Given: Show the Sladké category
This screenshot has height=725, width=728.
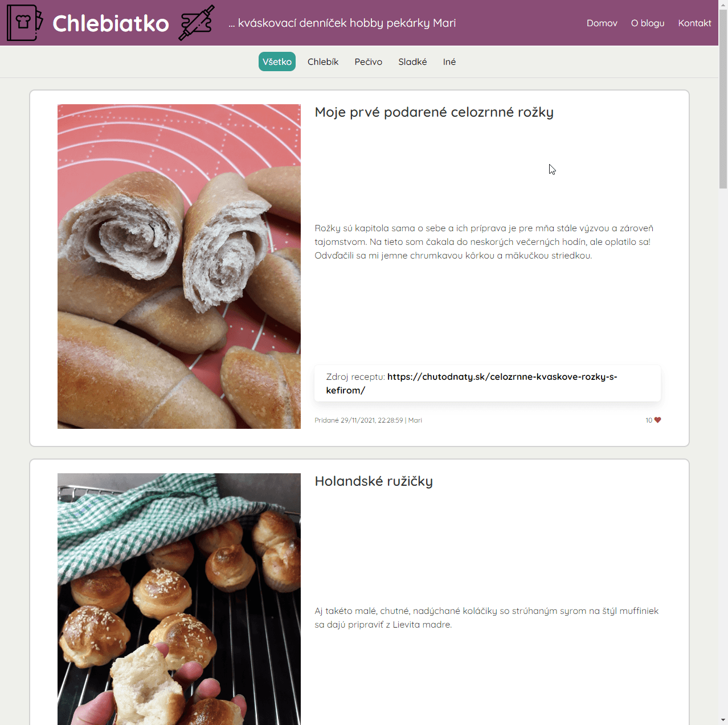Looking at the screenshot, I should (x=412, y=62).
